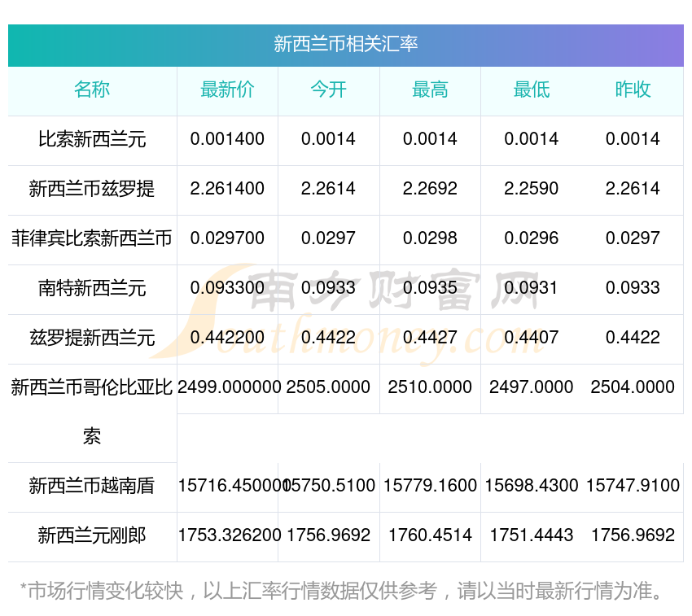
Task: Select the 名称 column header
Action: 92,90
